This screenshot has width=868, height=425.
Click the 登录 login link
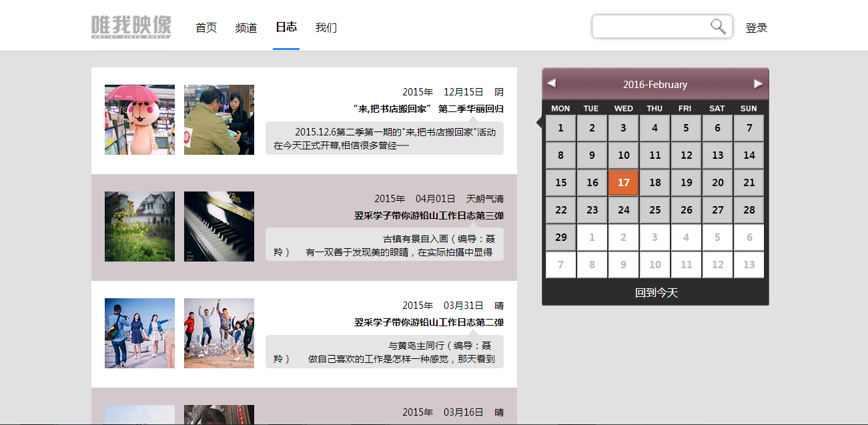click(x=757, y=27)
